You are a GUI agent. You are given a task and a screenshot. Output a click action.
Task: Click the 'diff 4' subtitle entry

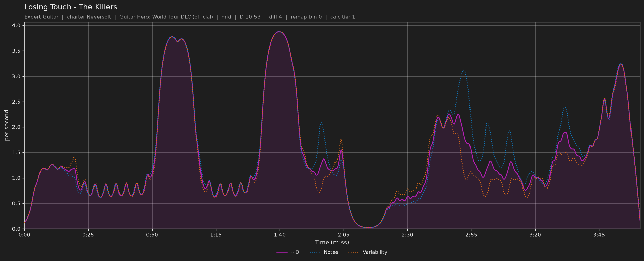(x=275, y=17)
